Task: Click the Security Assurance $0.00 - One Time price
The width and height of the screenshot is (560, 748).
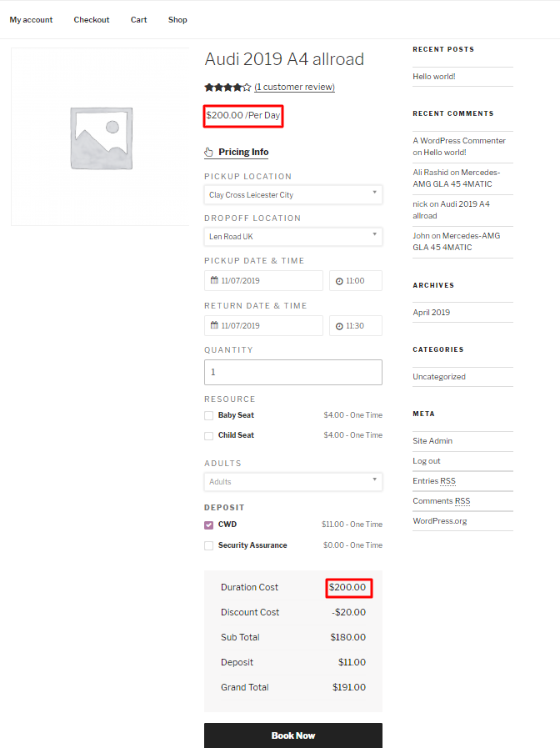Action: point(353,545)
